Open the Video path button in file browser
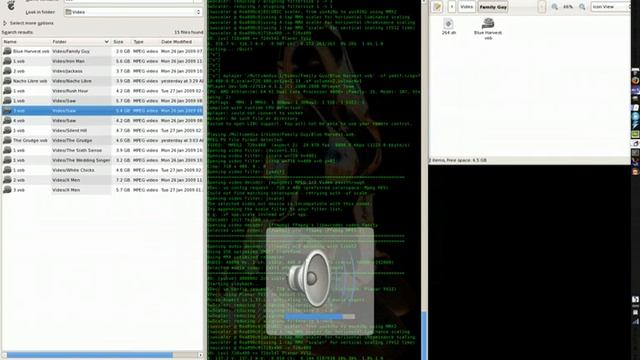This screenshot has height=360, width=640. coord(466,7)
